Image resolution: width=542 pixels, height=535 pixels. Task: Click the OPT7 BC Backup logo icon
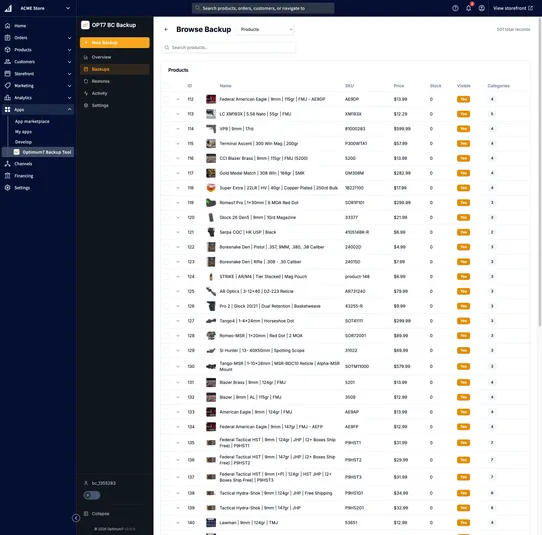point(85,25)
